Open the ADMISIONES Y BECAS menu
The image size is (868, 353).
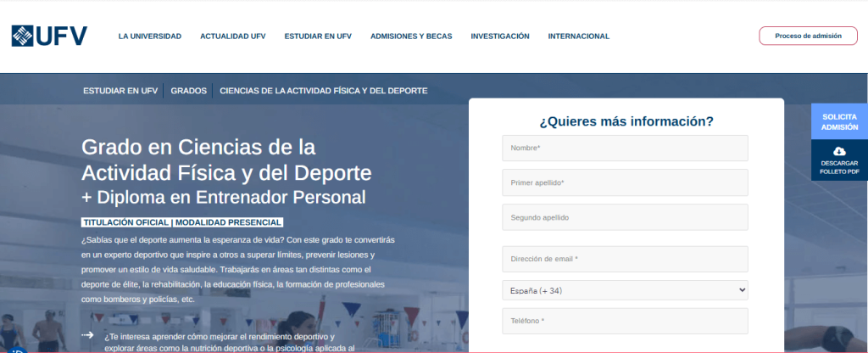(411, 36)
